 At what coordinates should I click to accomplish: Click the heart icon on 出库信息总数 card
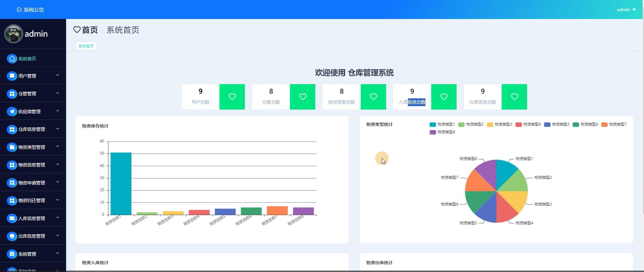click(x=514, y=97)
